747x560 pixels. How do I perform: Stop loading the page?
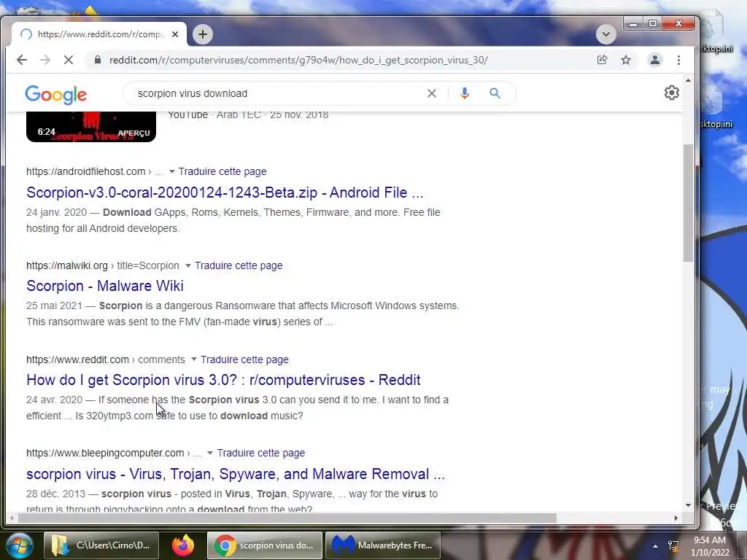tap(69, 60)
